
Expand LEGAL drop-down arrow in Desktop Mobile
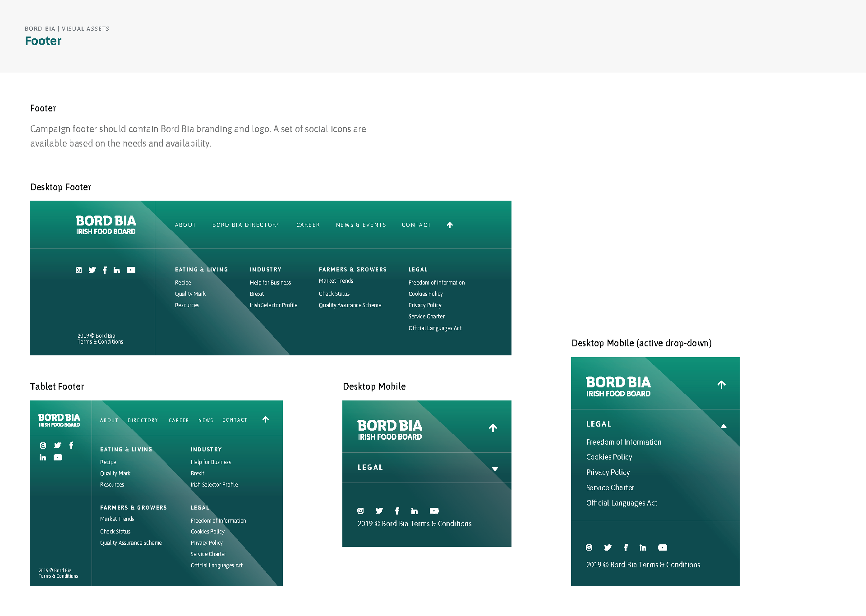tap(495, 469)
